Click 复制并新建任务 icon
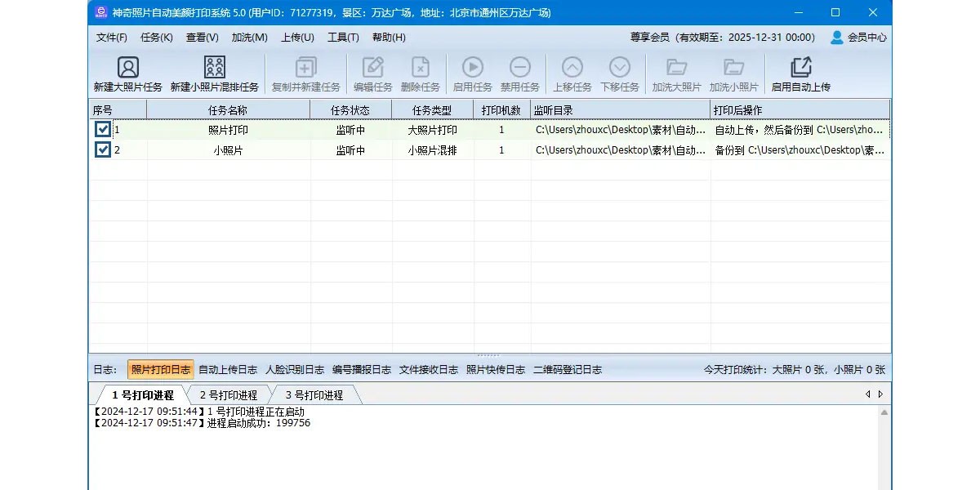 tap(305, 68)
